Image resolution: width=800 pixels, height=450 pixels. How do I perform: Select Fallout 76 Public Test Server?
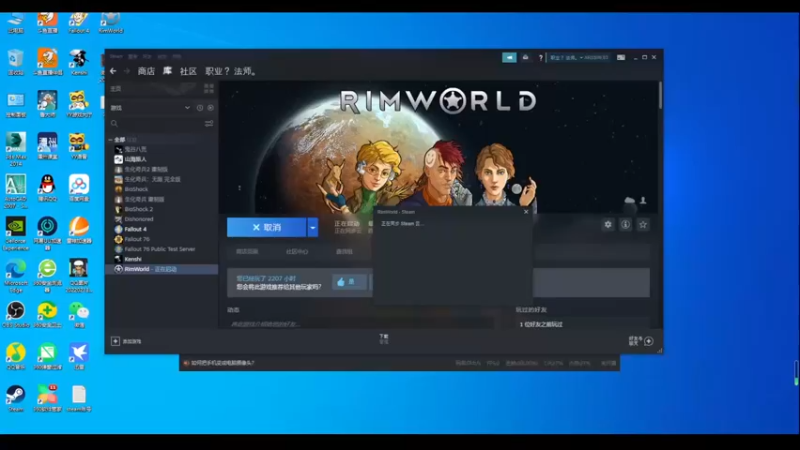click(162, 249)
